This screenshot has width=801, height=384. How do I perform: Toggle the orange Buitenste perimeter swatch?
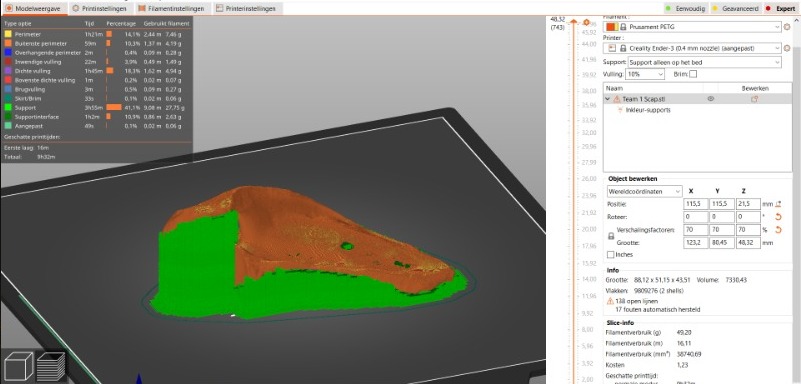[8, 43]
